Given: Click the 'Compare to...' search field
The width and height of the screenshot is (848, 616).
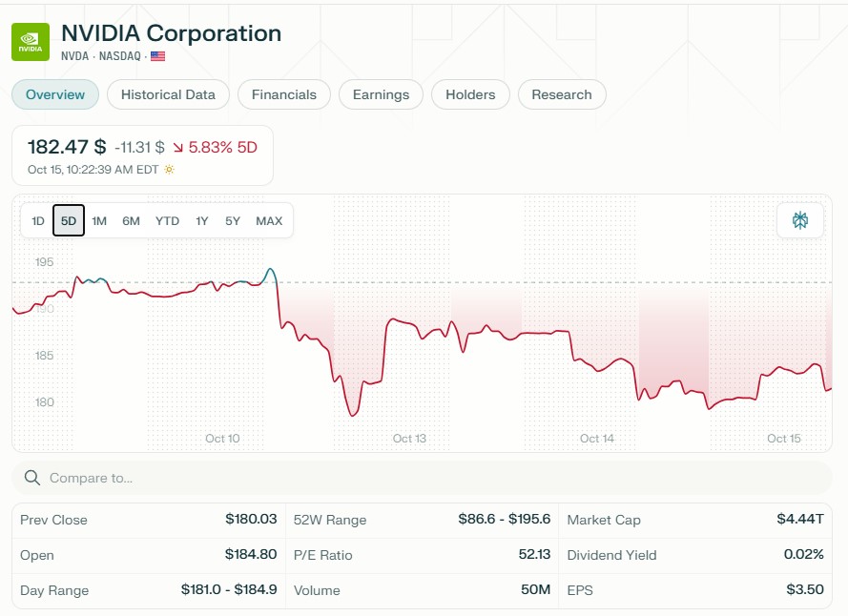Looking at the screenshot, I should 429,478.
